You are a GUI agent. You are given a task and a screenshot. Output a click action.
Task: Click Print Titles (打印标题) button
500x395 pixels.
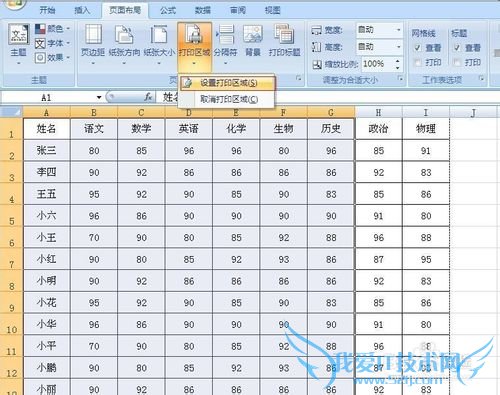pyautogui.click(x=284, y=42)
